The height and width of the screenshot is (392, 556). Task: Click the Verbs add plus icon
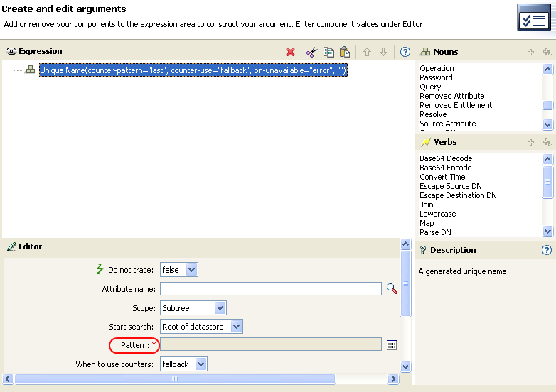pyautogui.click(x=530, y=142)
